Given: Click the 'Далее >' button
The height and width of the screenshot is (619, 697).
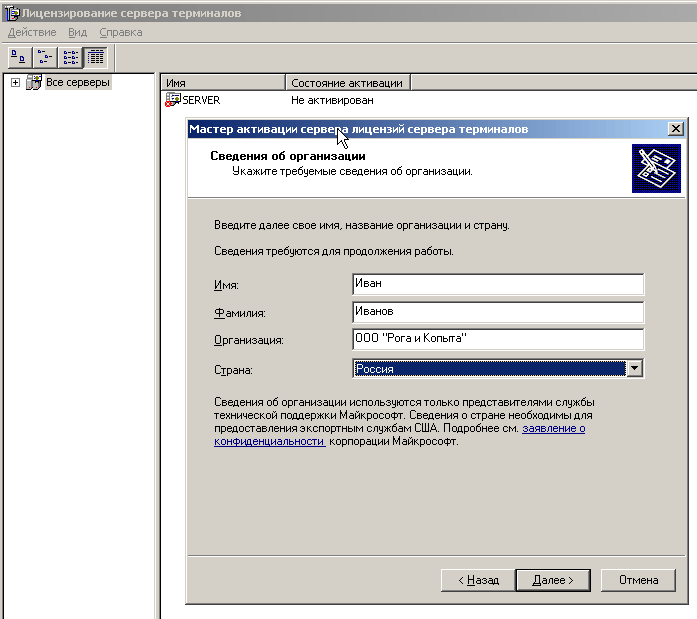Looking at the screenshot, I should click(x=553, y=580).
